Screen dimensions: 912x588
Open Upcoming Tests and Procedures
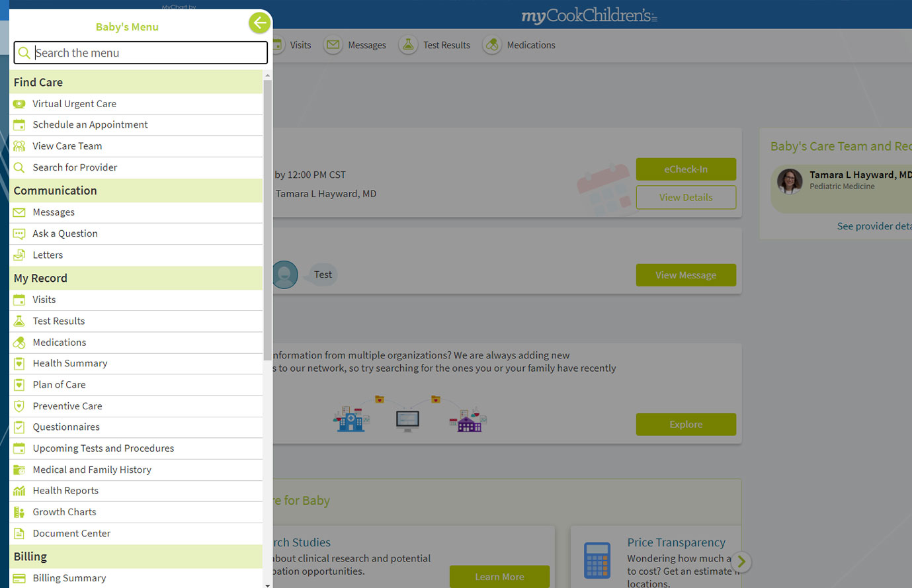(103, 448)
